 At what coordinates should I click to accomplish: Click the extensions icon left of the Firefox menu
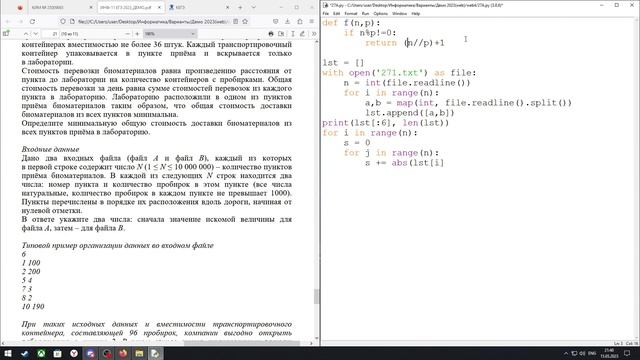pos(300,21)
